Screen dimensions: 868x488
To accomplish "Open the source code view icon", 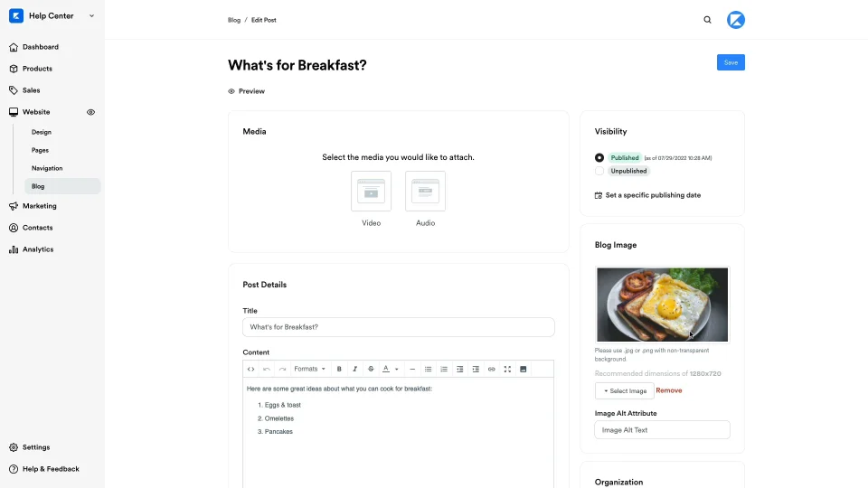I will pyautogui.click(x=250, y=369).
